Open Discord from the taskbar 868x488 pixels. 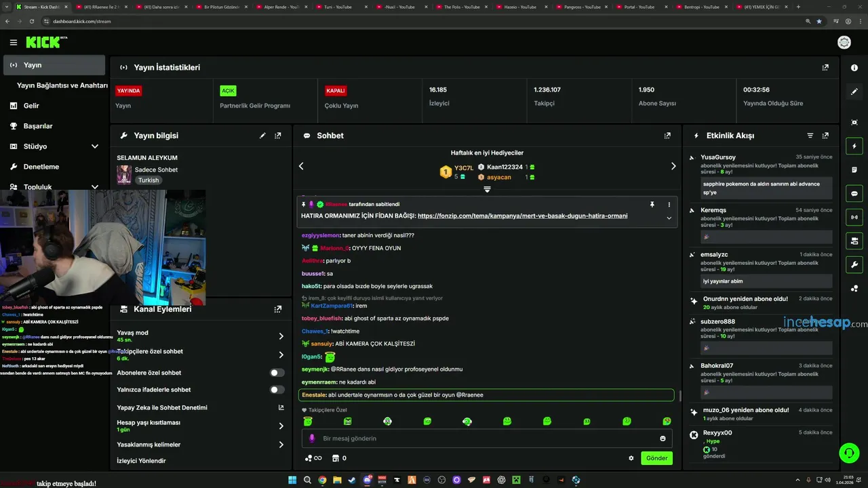367,480
